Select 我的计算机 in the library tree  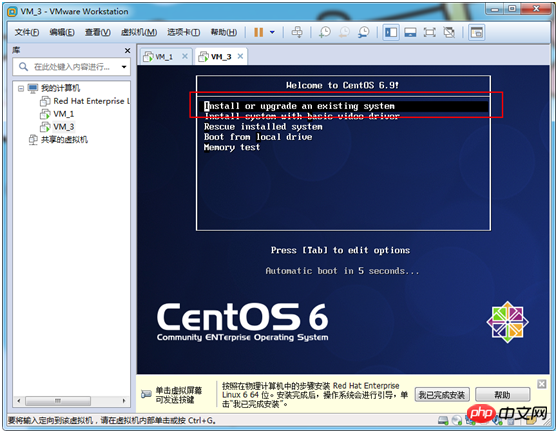tap(60, 88)
